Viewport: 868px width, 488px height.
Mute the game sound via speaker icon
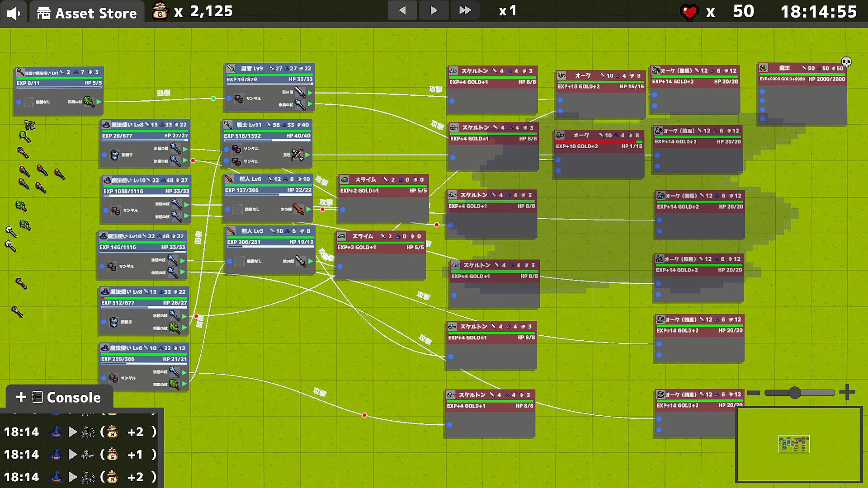pos(14,13)
